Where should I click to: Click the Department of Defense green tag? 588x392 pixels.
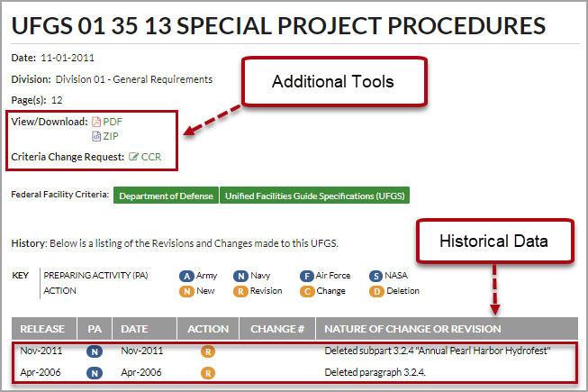coord(166,196)
